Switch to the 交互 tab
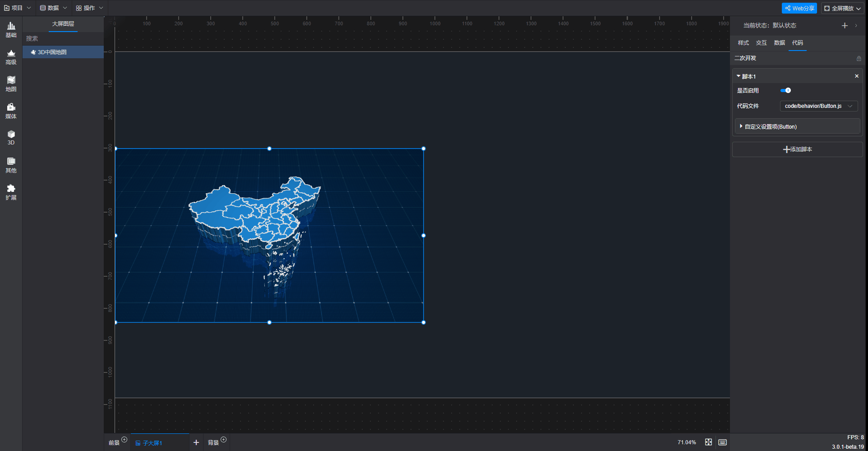This screenshot has width=868, height=451. 761,43
